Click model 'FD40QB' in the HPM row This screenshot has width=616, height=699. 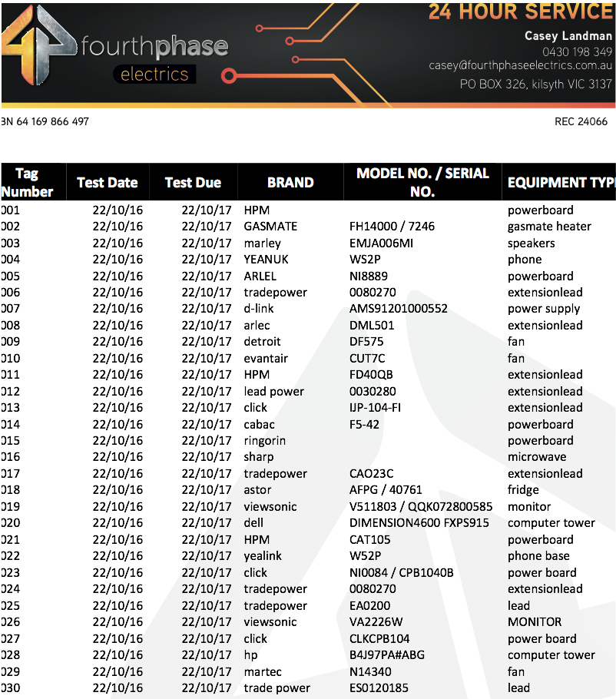pyautogui.click(x=371, y=375)
